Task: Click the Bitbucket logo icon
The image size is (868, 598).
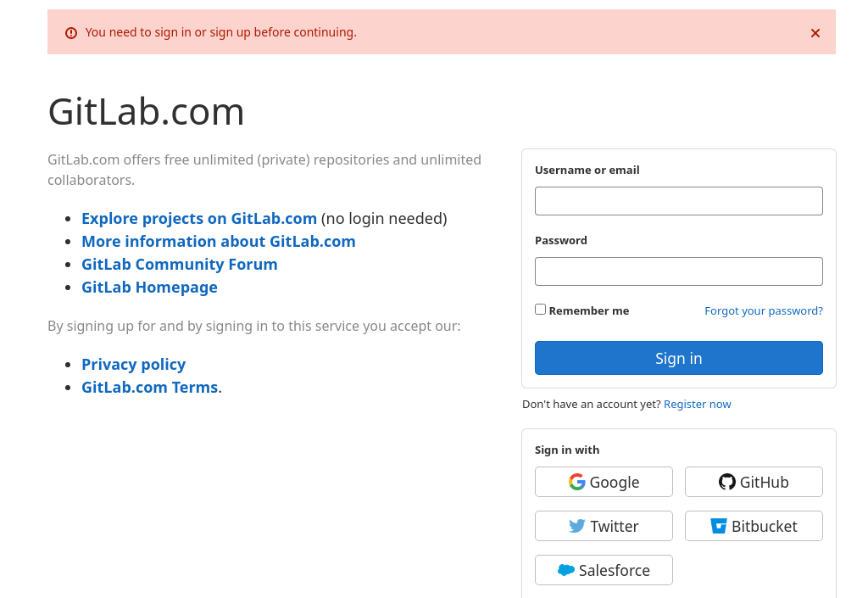Action: [719, 526]
